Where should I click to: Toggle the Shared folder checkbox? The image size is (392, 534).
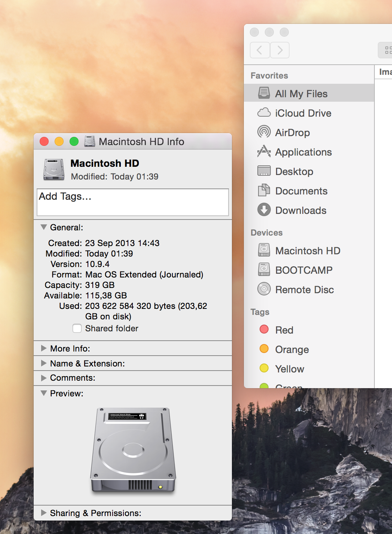pyautogui.click(x=77, y=328)
